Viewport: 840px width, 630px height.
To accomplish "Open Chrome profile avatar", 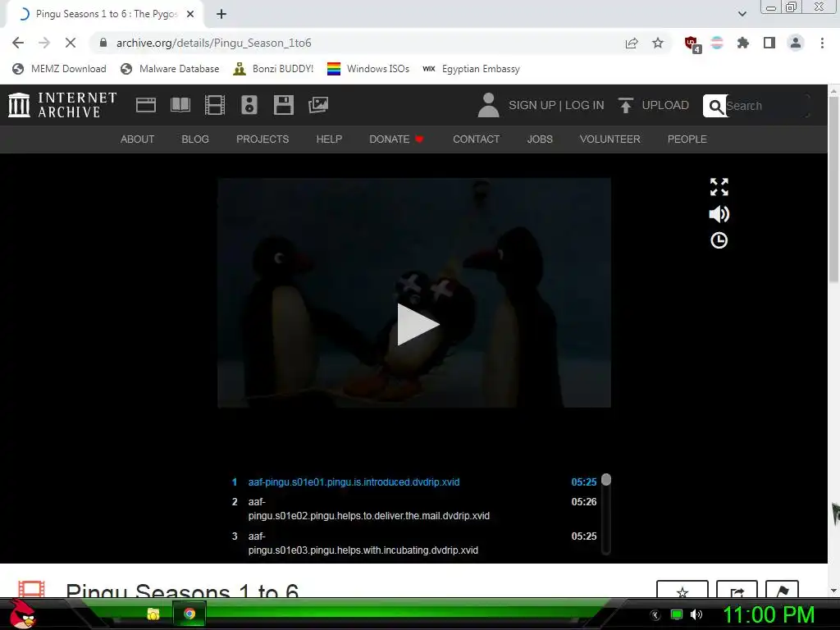I will [x=796, y=43].
